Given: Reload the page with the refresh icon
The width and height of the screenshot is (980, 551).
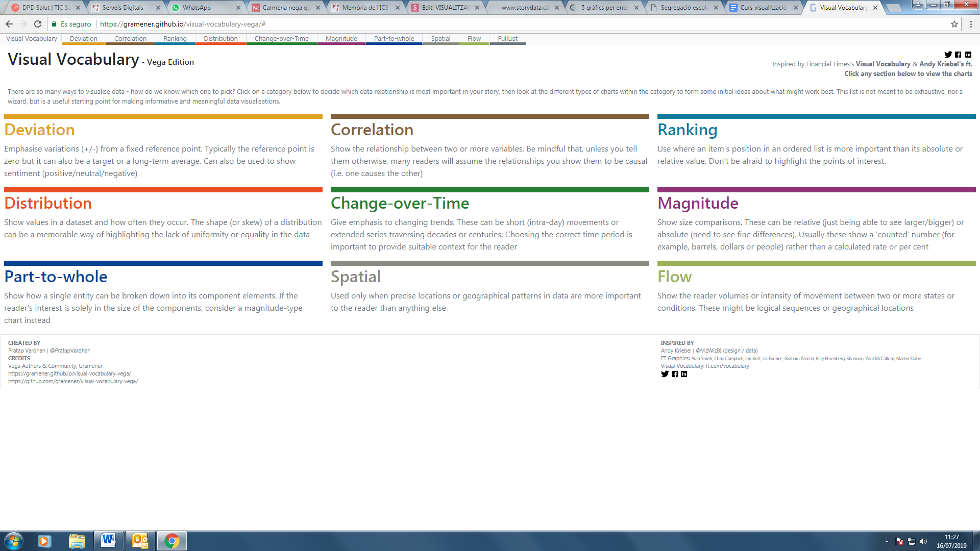Looking at the screenshot, I should [38, 24].
